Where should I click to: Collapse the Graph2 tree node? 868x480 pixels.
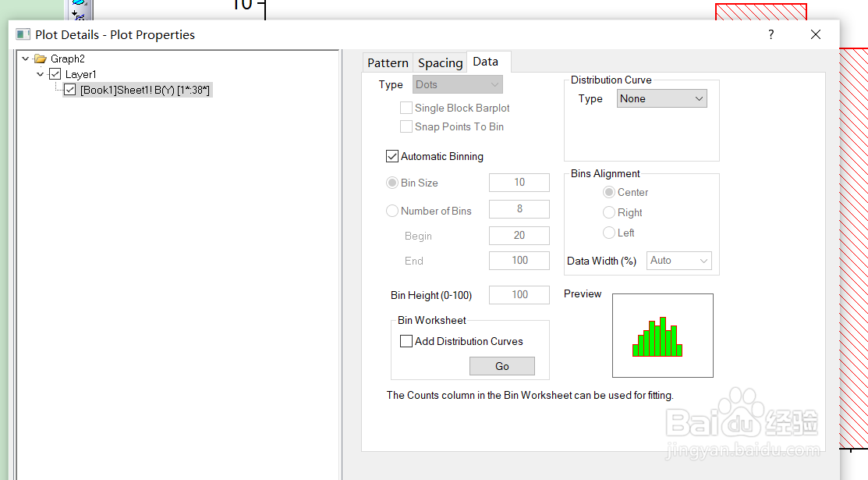coord(25,59)
